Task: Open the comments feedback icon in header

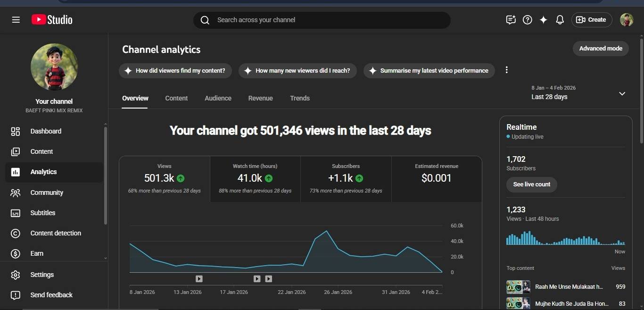Action: point(511,20)
